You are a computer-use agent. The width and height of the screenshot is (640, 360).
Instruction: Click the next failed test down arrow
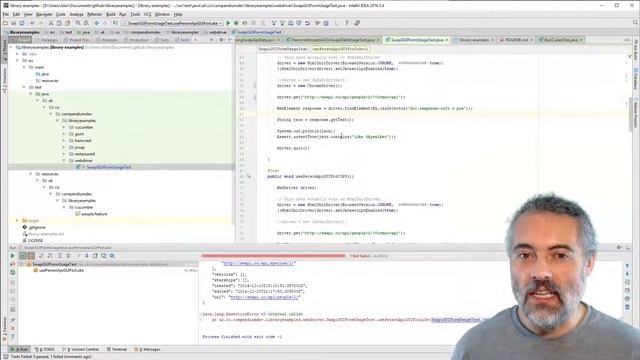click(x=87, y=256)
